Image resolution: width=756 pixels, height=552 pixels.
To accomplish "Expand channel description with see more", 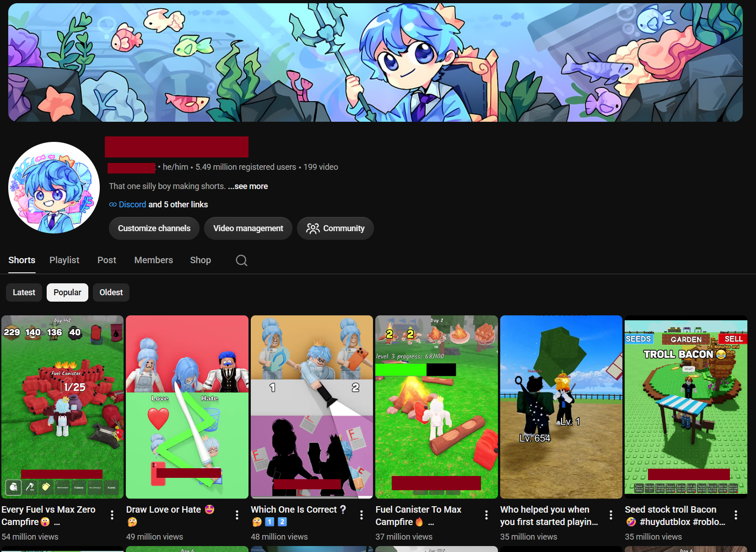I will (248, 186).
